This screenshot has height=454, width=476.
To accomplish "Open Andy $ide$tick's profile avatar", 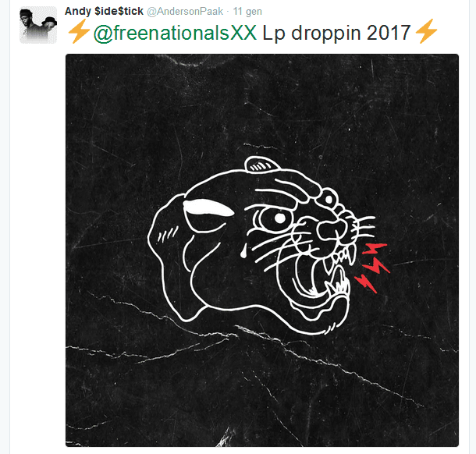I will pos(38,26).
